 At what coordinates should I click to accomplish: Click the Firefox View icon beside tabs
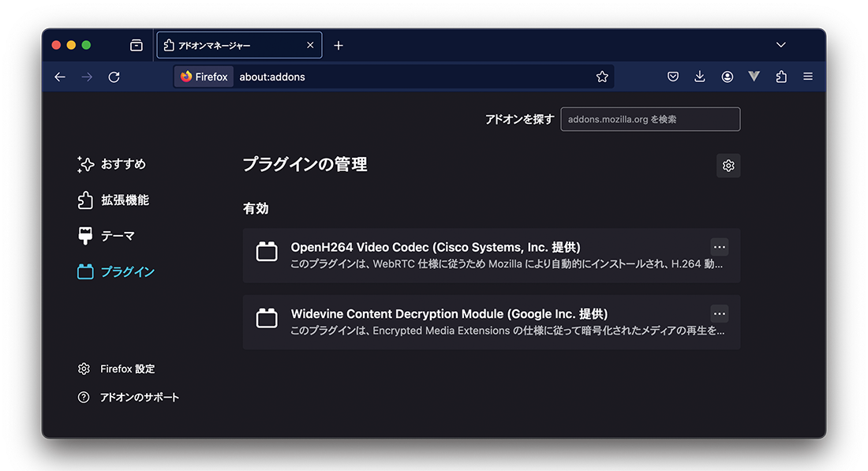137,46
